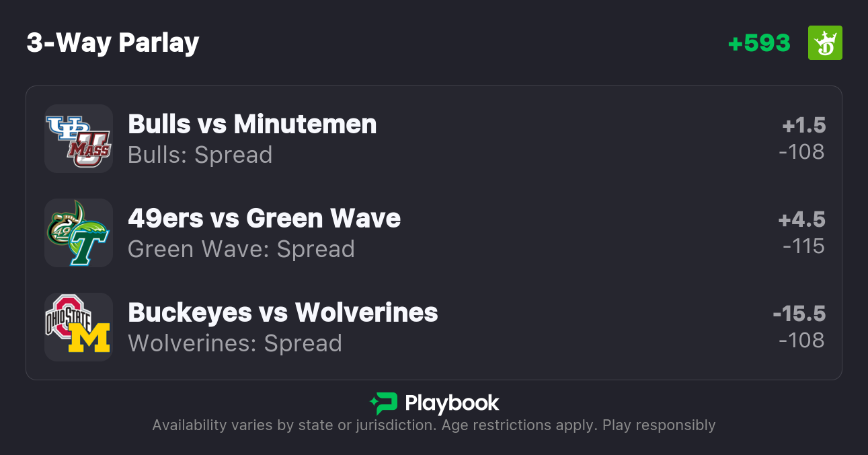The width and height of the screenshot is (868, 455).
Task: Select the -115 Green Wave odds
Action: click(x=803, y=246)
